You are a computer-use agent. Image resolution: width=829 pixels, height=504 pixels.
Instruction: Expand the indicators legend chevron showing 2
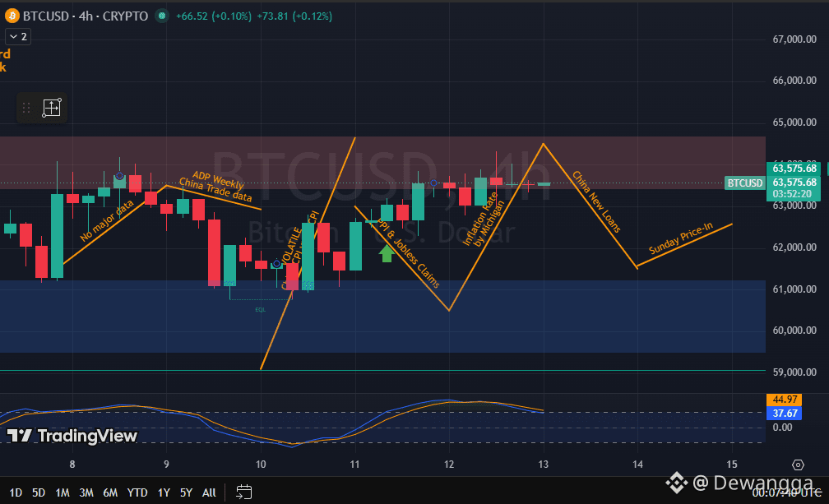click(x=18, y=36)
